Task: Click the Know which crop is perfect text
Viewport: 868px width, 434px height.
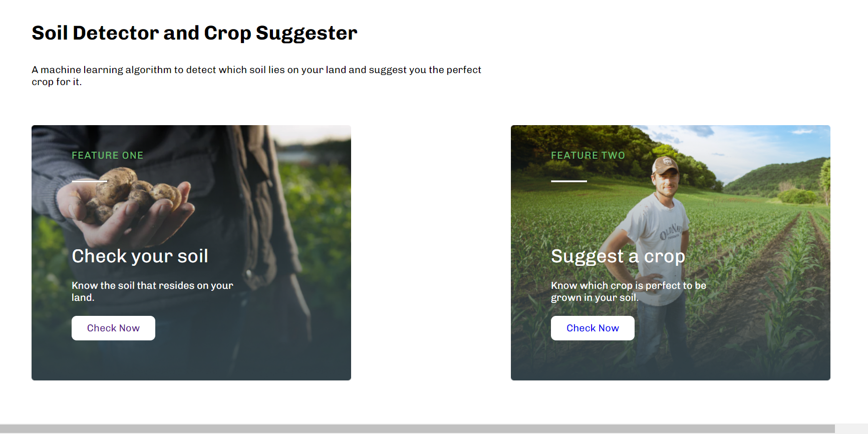Action: tap(629, 291)
